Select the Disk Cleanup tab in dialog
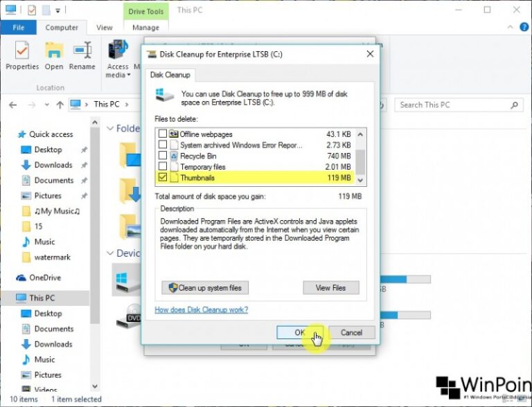Viewport: 532px width, 407px height. coord(170,75)
